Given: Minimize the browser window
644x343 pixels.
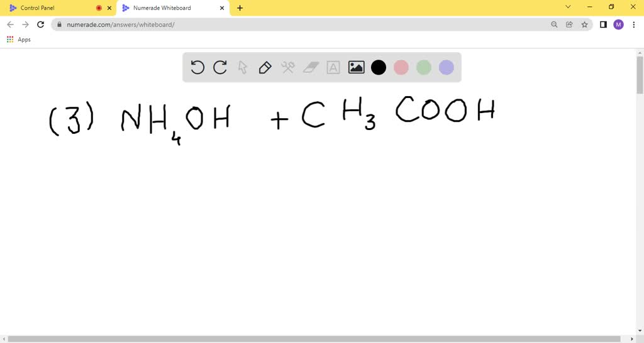Looking at the screenshot, I should click(x=590, y=7).
